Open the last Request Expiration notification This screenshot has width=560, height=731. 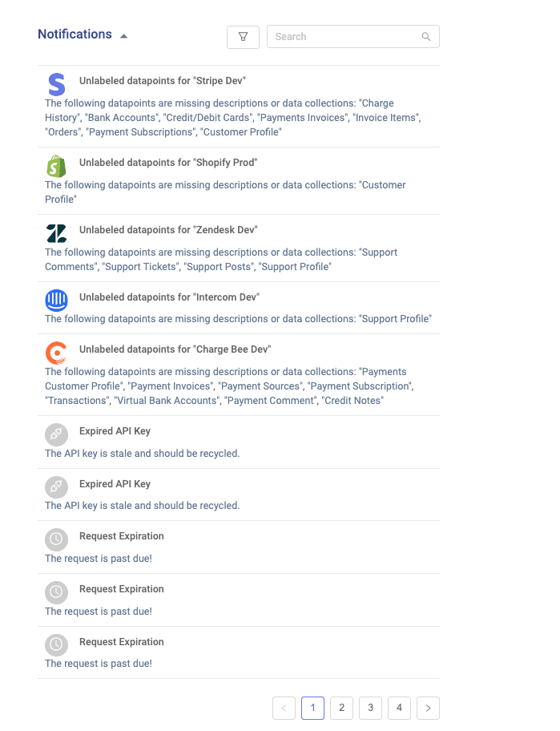(x=121, y=642)
